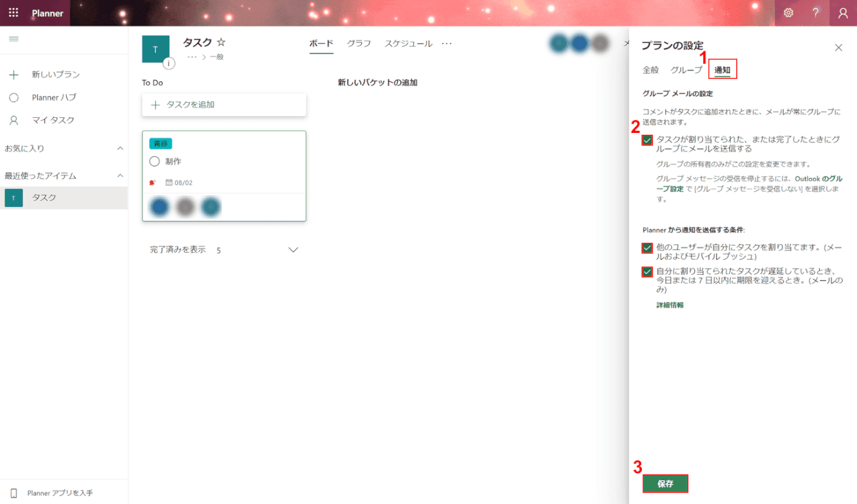The width and height of the screenshot is (857, 504).
Task: Click 新しいバケットの追加
Action: (378, 83)
